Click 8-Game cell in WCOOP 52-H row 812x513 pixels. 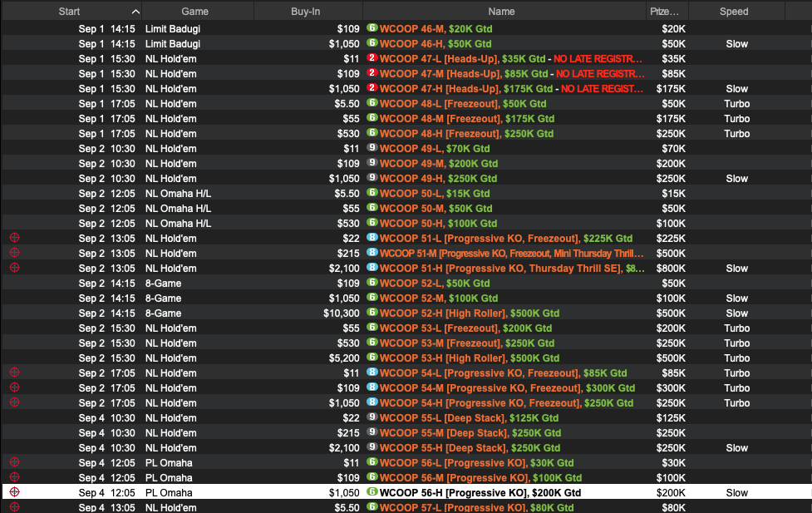point(163,313)
